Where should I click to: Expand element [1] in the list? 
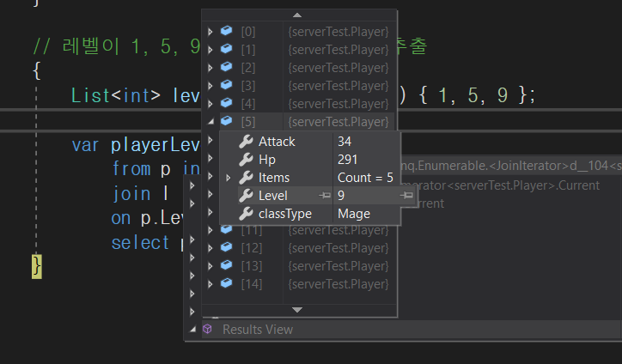(210, 50)
